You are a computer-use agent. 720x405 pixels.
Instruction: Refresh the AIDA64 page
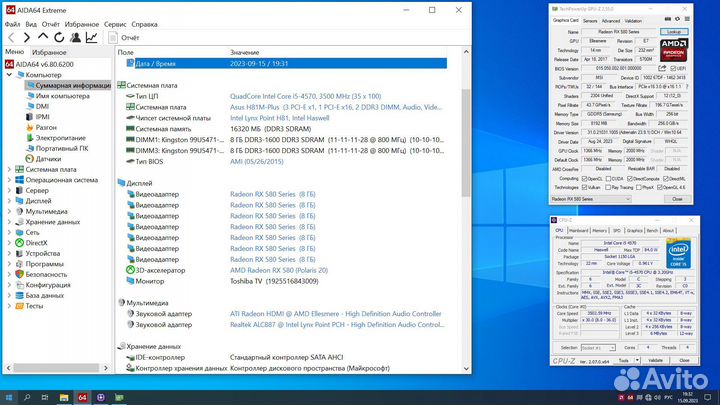(59, 38)
